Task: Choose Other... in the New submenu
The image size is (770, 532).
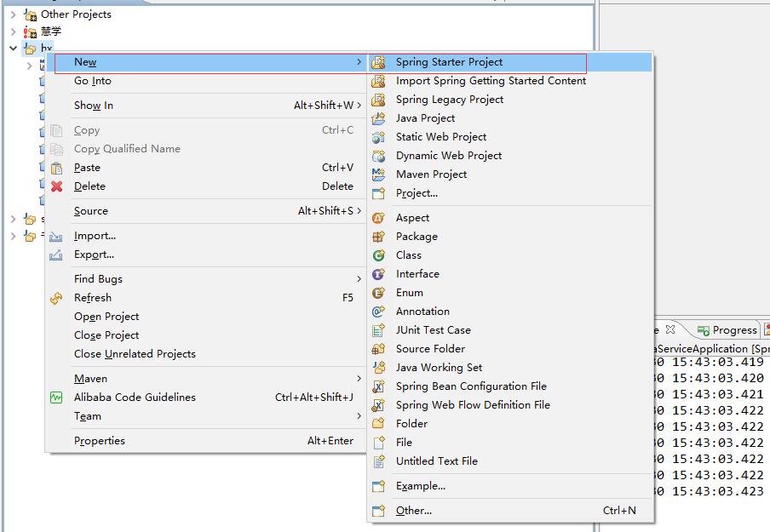Action: [x=511, y=511]
